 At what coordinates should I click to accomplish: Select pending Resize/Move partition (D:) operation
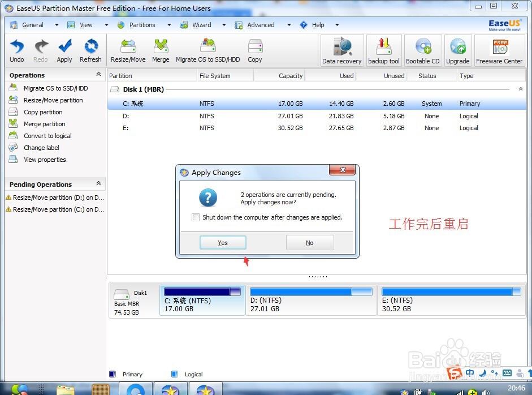55,197
